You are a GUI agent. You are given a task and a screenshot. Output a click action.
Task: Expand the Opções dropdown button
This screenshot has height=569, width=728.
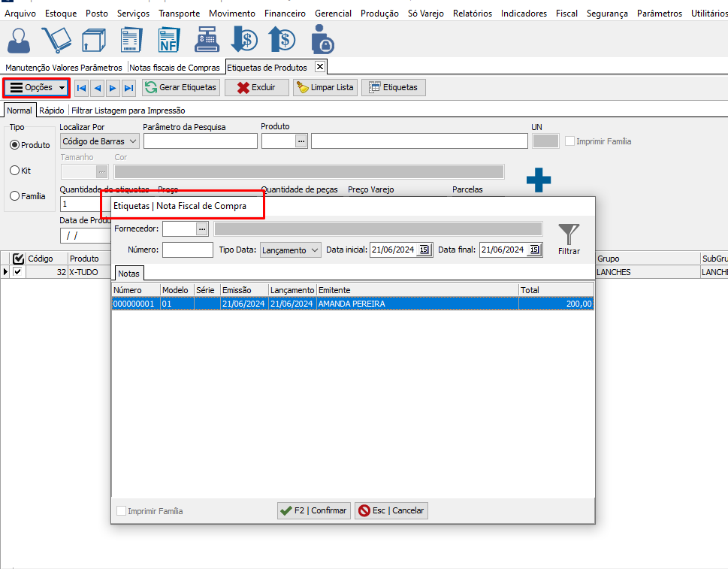tap(37, 88)
